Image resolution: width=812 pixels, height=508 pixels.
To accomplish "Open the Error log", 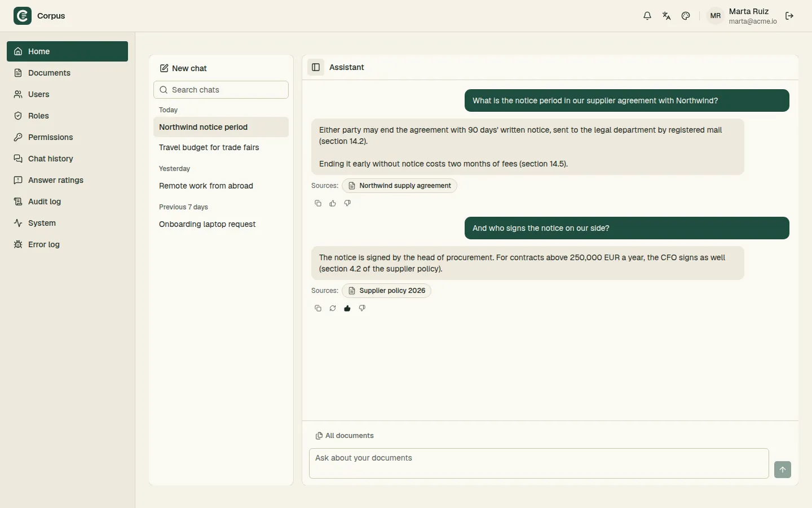I will 67,244.
